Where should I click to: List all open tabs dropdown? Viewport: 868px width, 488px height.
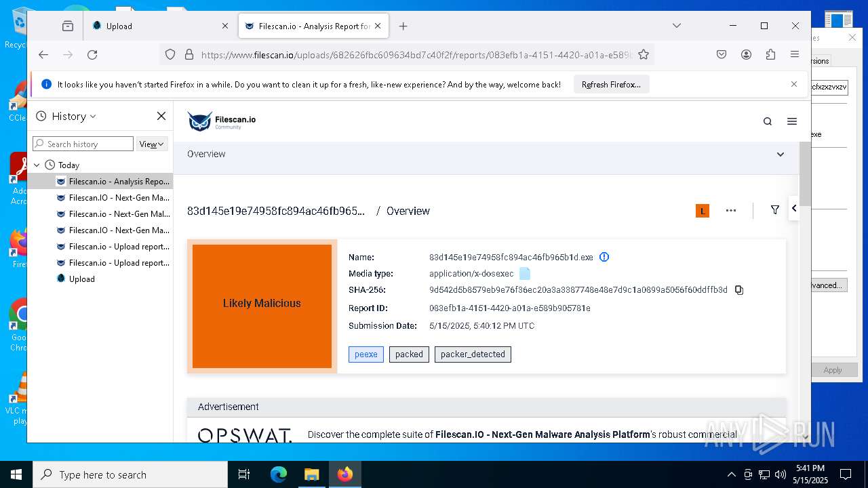click(x=677, y=26)
